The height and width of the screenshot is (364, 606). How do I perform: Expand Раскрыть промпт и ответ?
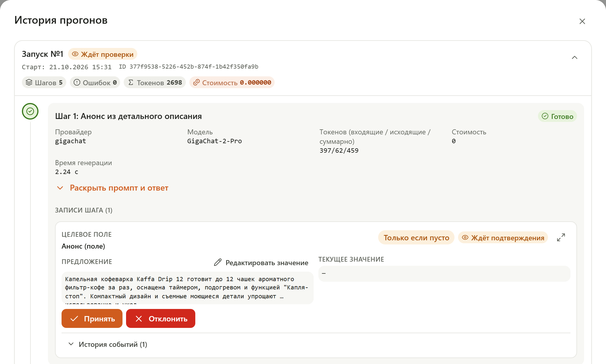click(x=112, y=188)
